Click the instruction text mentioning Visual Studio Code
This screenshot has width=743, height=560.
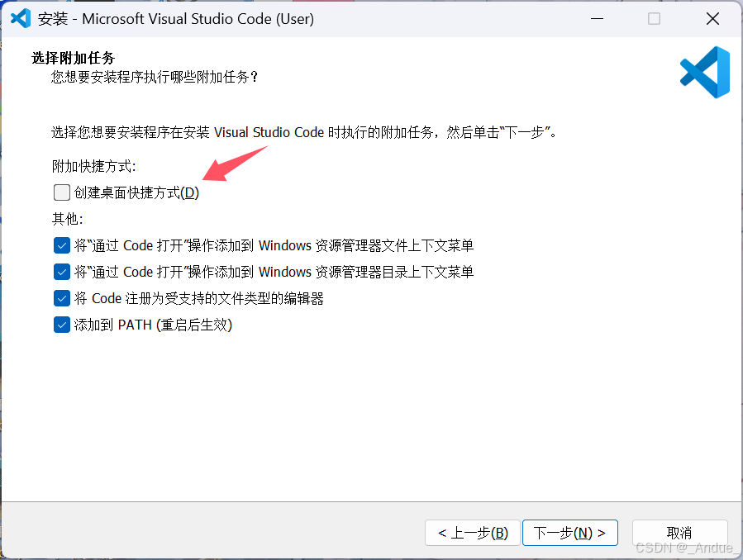pyautogui.click(x=304, y=132)
